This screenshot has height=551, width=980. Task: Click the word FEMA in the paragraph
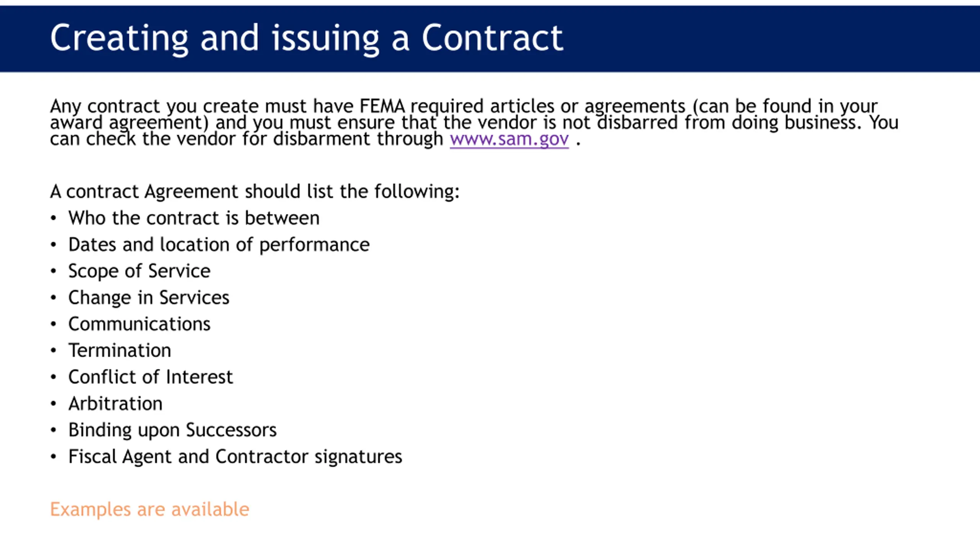point(382,106)
